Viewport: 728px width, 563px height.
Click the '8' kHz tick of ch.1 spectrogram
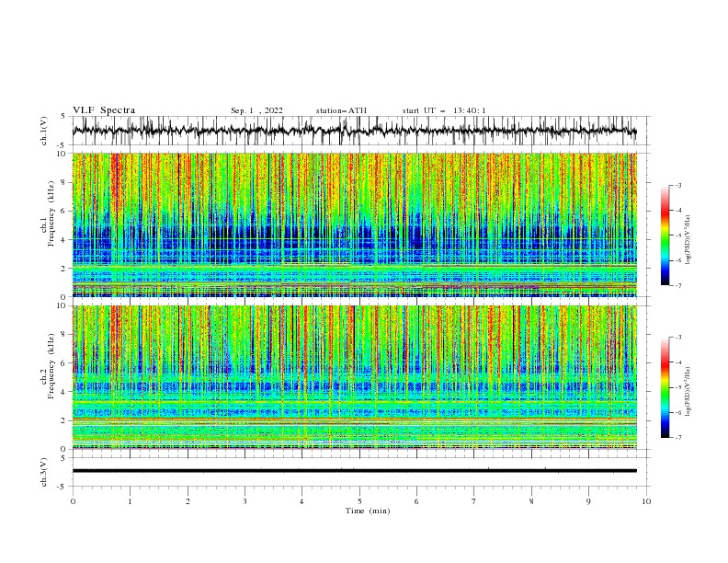click(x=65, y=182)
